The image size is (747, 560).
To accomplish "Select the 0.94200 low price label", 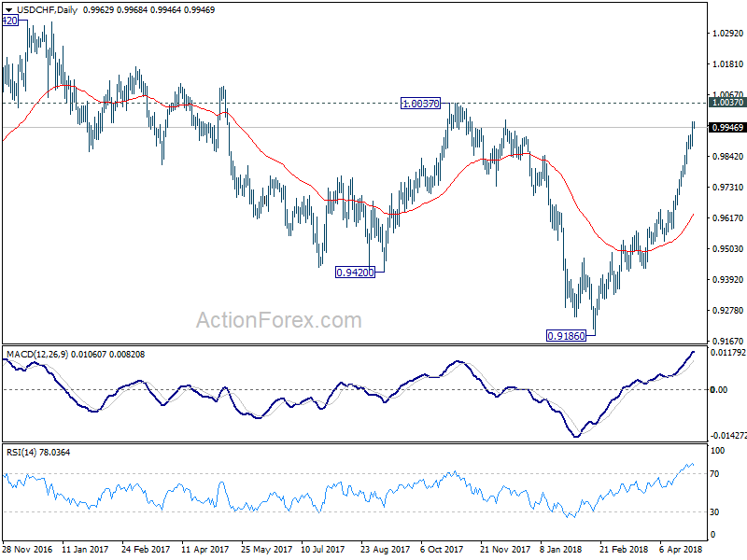I will (x=355, y=273).
